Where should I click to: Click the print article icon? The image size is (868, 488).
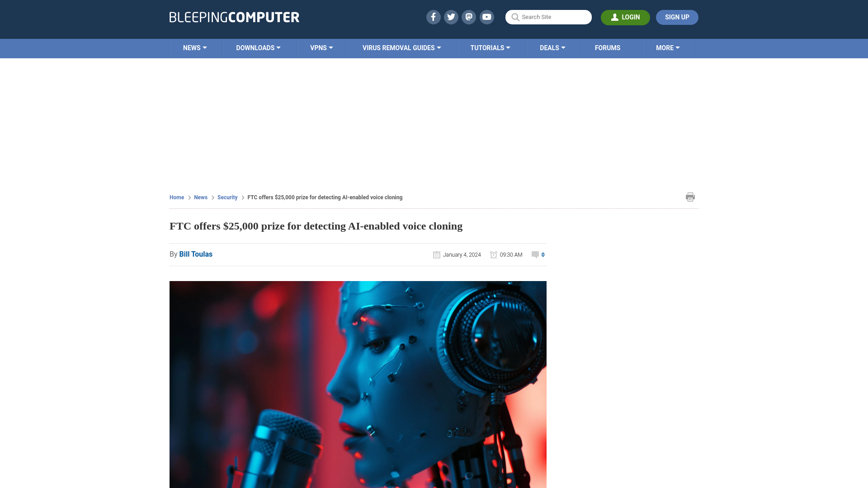click(690, 197)
